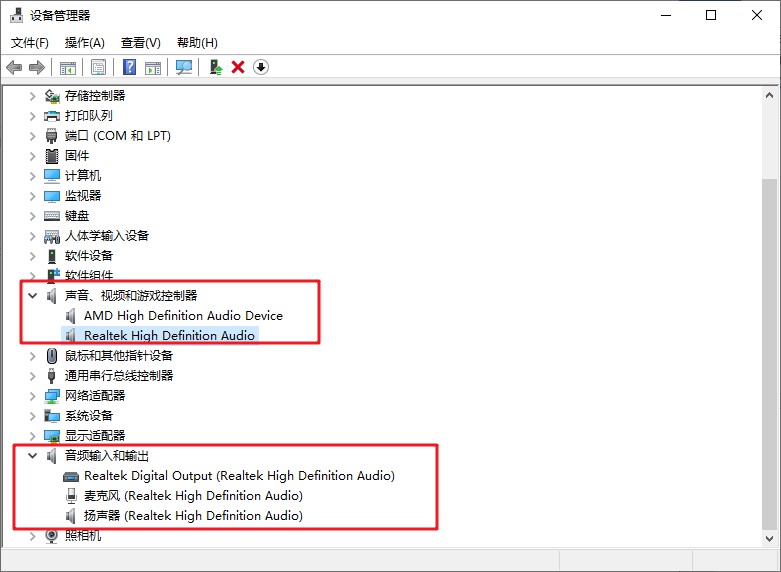
Task: Scan for hardware changes icon
Action: click(x=184, y=67)
